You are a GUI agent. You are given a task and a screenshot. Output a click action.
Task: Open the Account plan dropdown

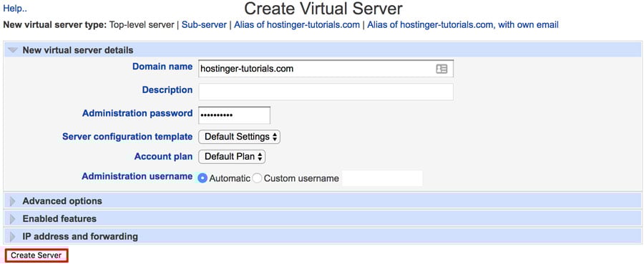click(232, 157)
